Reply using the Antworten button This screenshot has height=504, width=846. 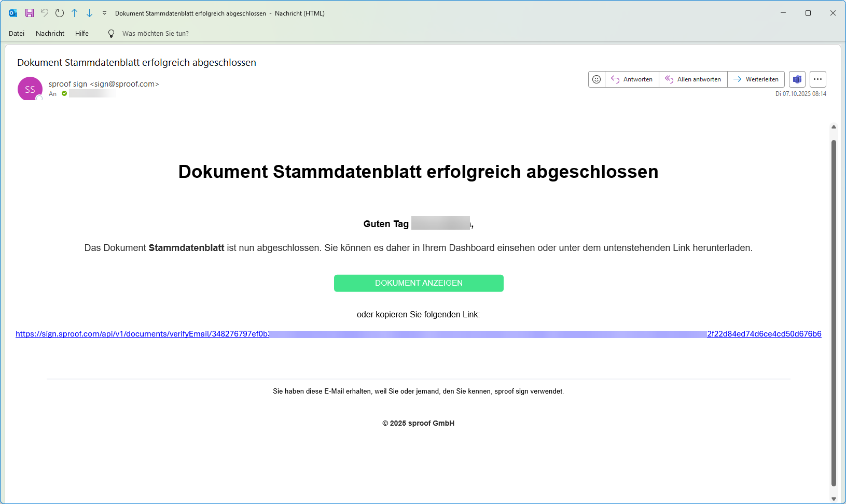tap(632, 79)
